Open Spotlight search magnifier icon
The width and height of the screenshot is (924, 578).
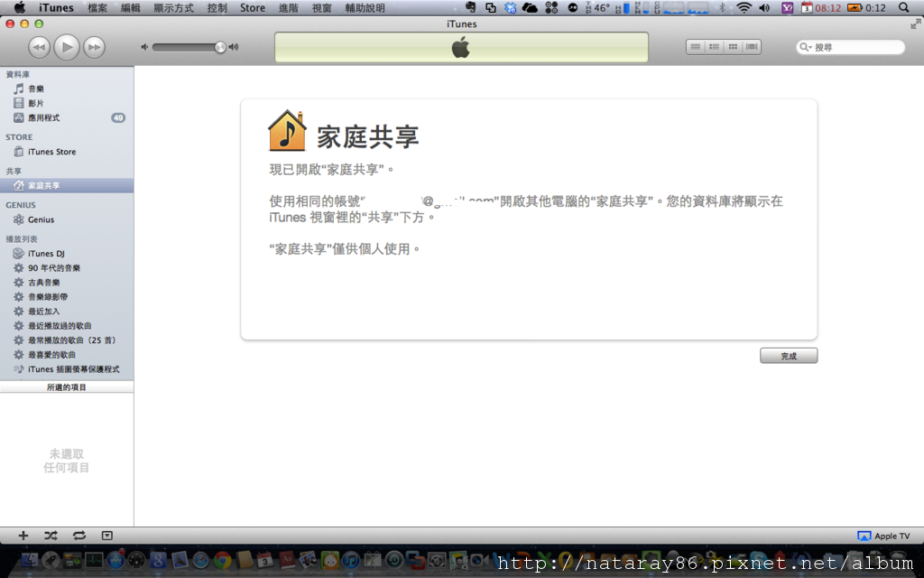click(x=903, y=7)
